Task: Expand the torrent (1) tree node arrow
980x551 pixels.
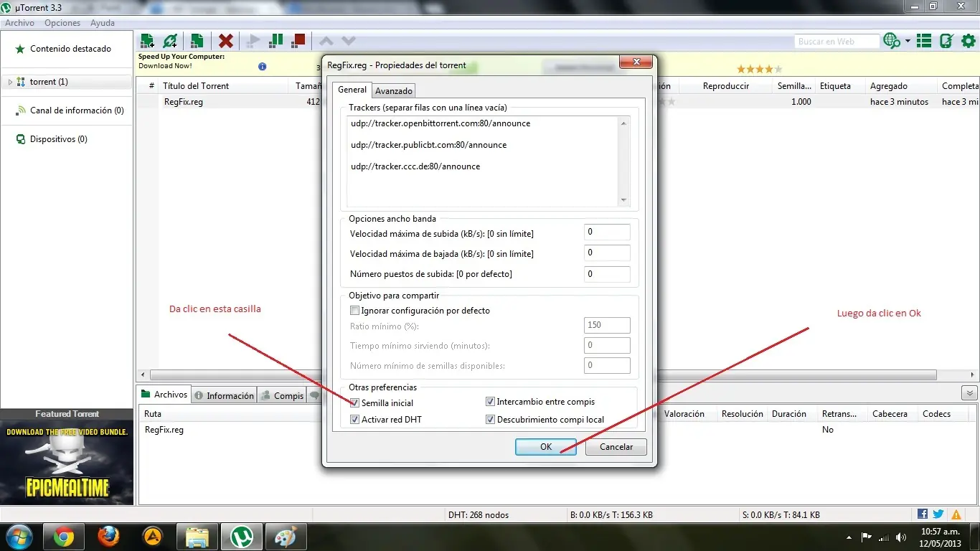Action: 10,82
